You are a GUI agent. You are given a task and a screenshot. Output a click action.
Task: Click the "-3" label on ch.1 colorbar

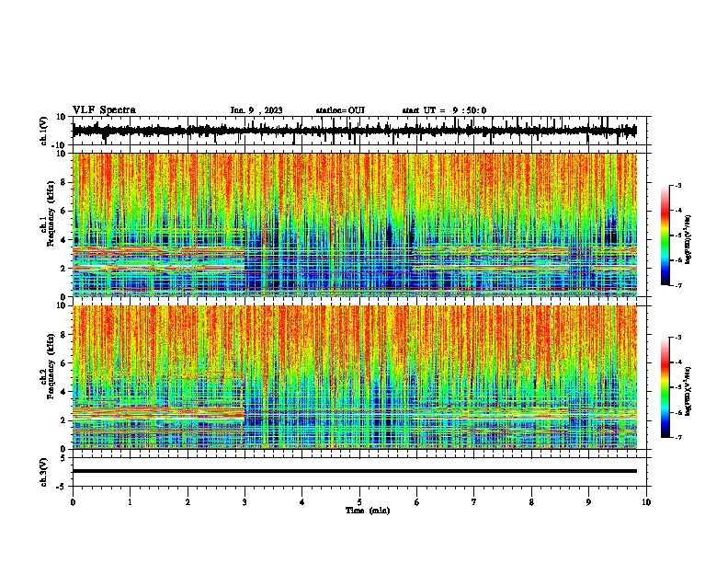[x=678, y=185]
